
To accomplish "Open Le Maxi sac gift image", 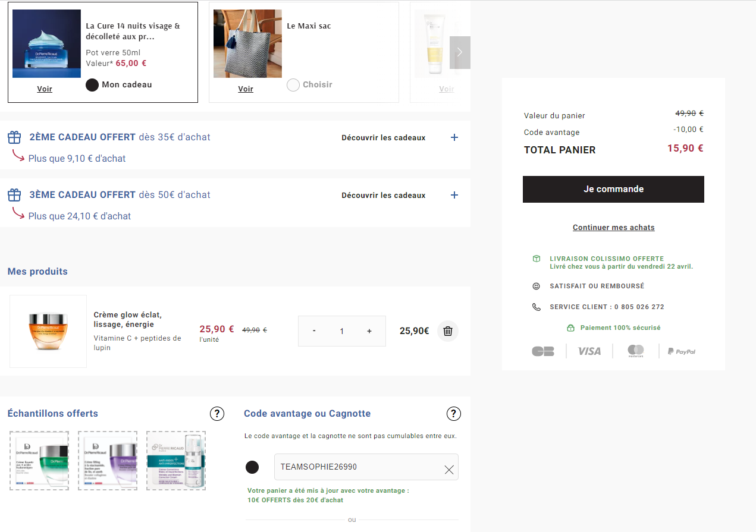I will coord(247,43).
